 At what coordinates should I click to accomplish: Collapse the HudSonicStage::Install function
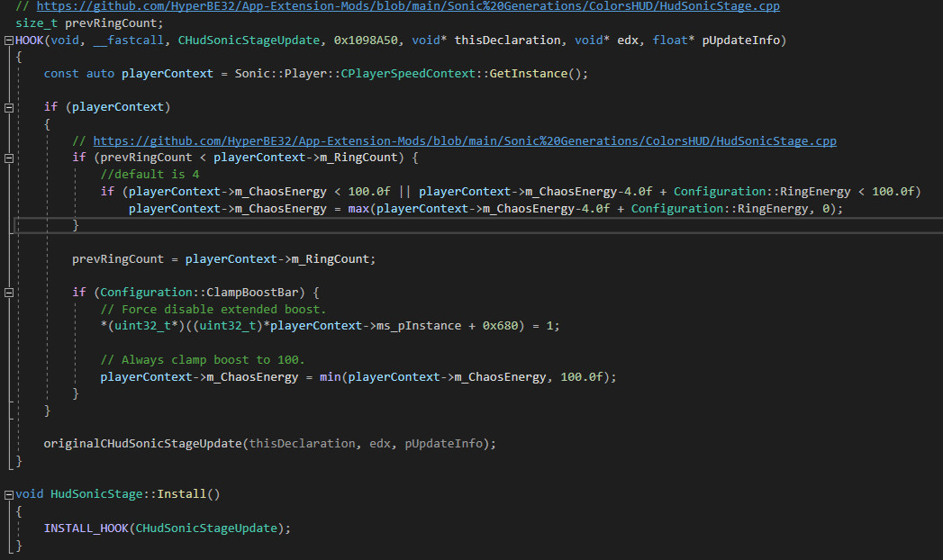point(8,494)
